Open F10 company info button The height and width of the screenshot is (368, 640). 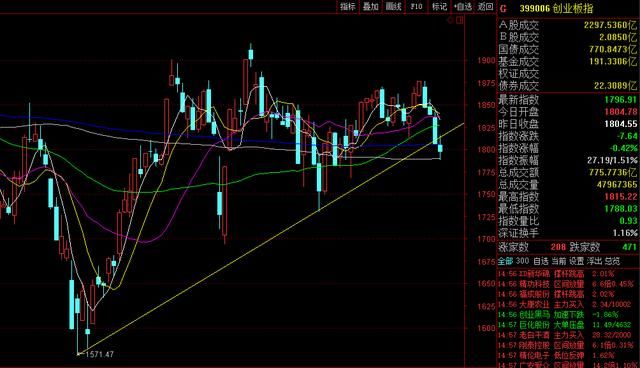(416, 7)
